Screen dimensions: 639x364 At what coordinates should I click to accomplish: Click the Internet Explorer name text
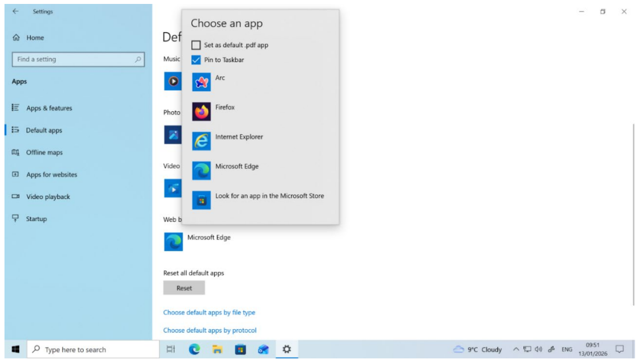239,137
